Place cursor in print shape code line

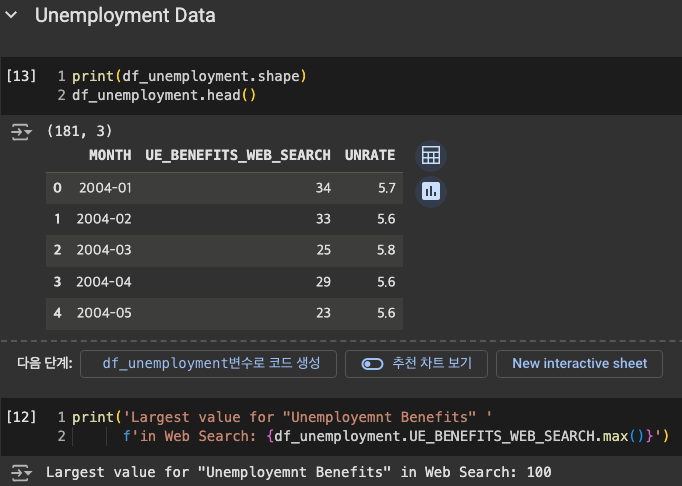pyautogui.click(x=190, y=76)
